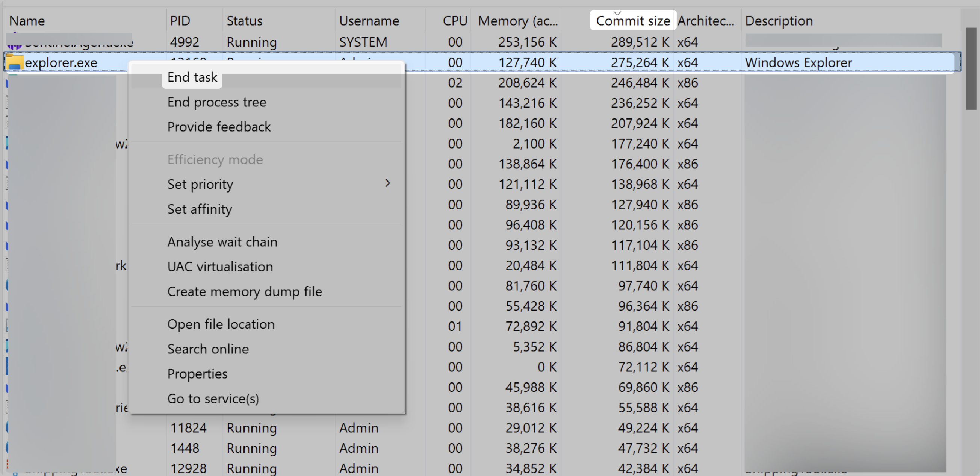Image resolution: width=980 pixels, height=476 pixels.
Task: Select "End task" in the context menu
Action: tap(192, 77)
